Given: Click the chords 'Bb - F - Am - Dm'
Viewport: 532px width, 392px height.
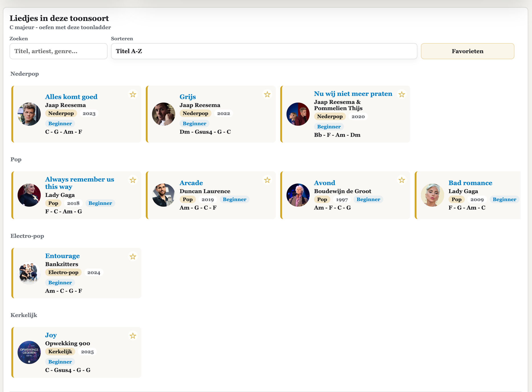Looking at the screenshot, I should click(337, 135).
